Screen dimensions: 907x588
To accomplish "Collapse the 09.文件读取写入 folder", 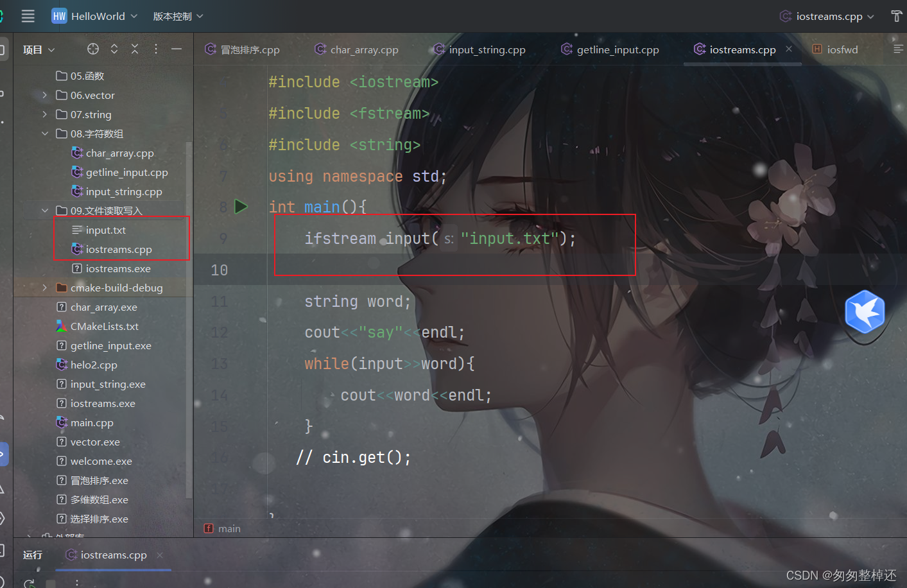I will 44,211.
